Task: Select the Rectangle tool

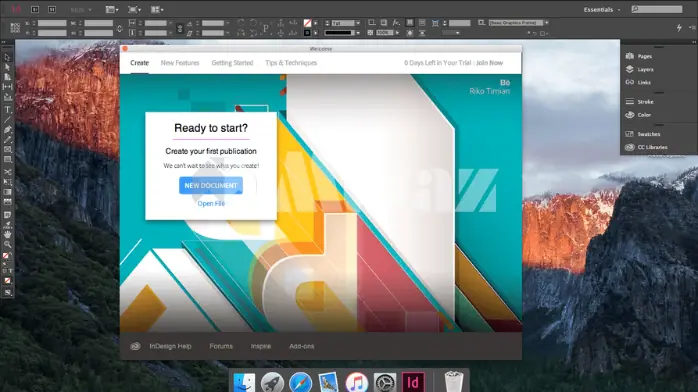Action: click(7, 159)
